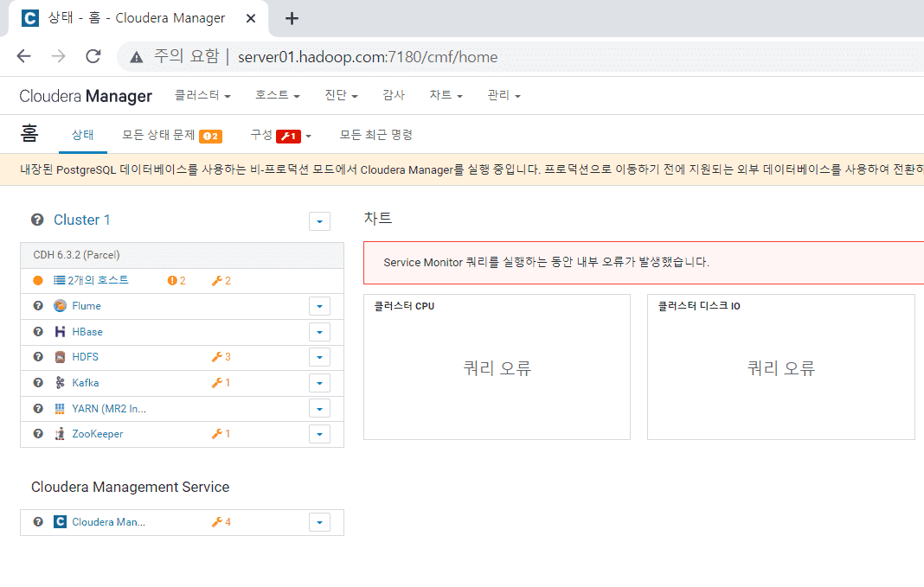The height and width of the screenshot is (587, 924).
Task: Open the Cluster 1 link
Action: 82,220
